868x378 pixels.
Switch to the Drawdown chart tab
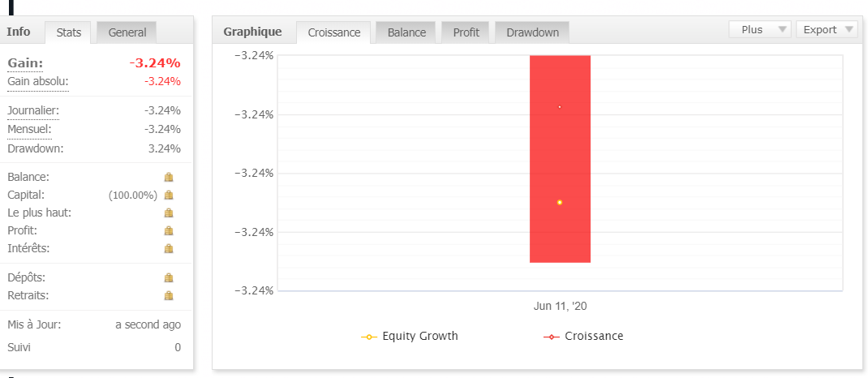coord(532,32)
